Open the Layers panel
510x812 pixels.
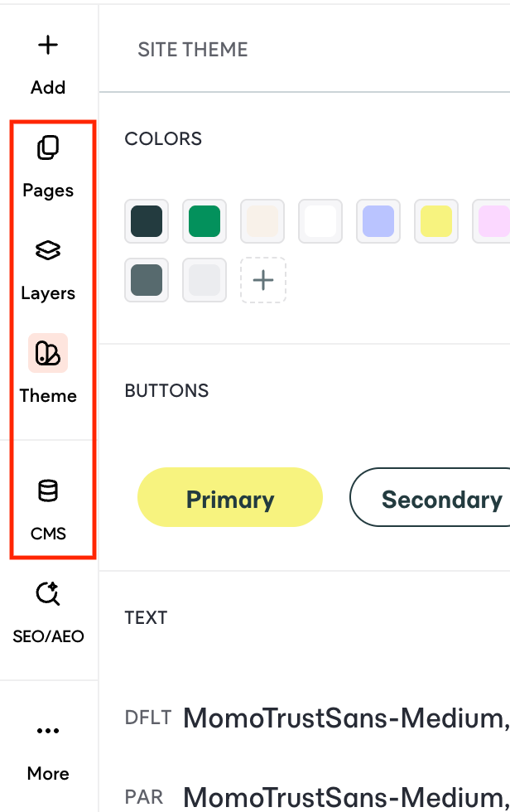click(48, 265)
